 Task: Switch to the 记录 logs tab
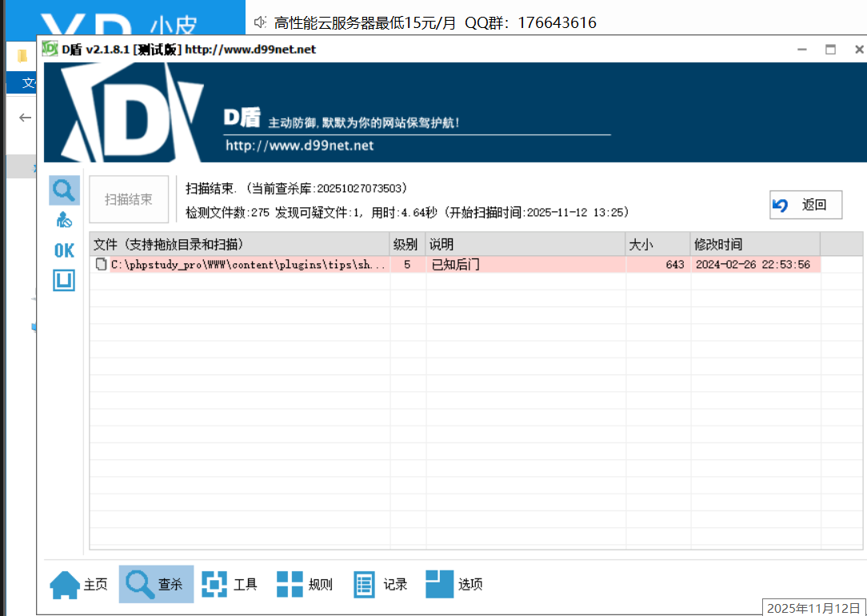[381, 585]
